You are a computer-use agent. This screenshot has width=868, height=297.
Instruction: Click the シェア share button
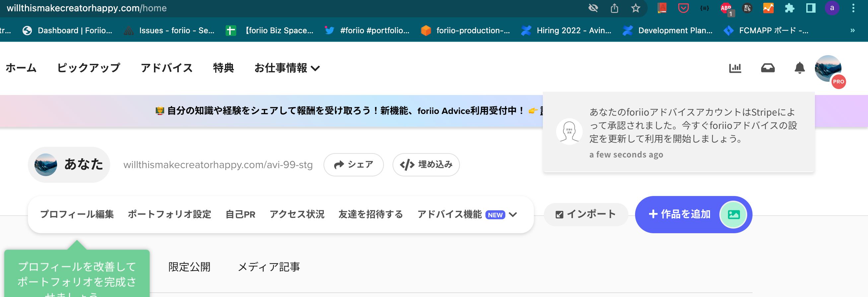[353, 165]
